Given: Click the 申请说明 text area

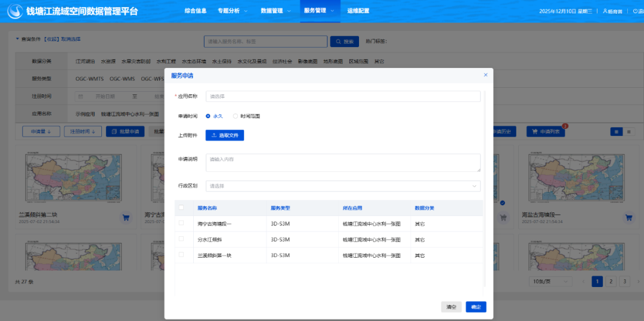Looking at the screenshot, I should coord(343,163).
